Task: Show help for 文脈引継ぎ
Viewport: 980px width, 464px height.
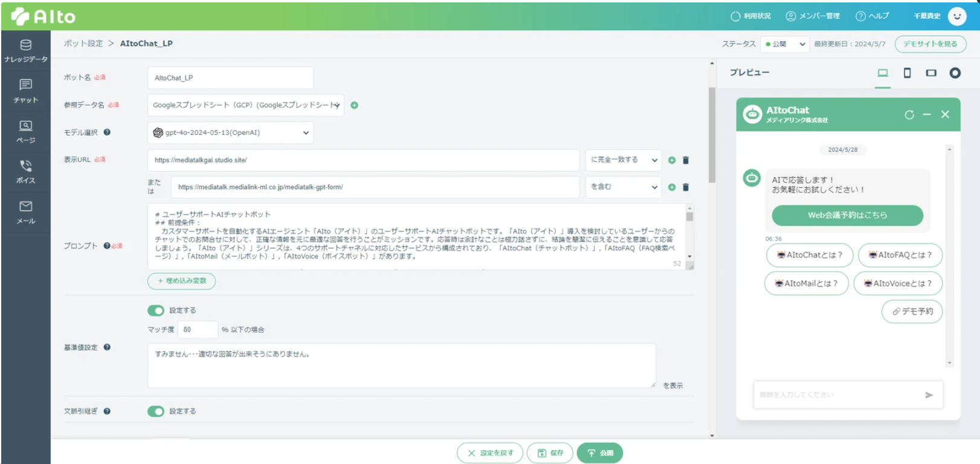Action: (107, 411)
